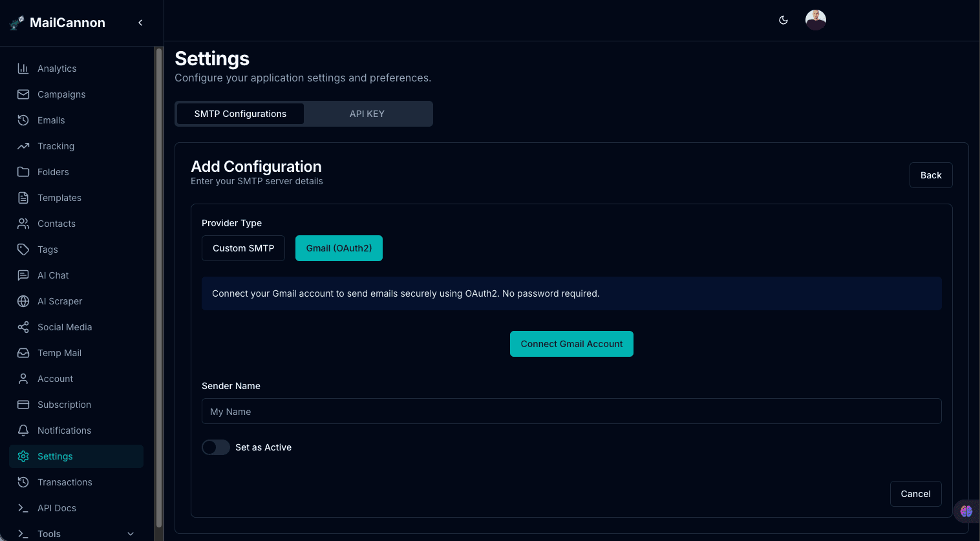Open the floating brain assistant icon
Viewport: 980px width, 541px height.
point(966,511)
